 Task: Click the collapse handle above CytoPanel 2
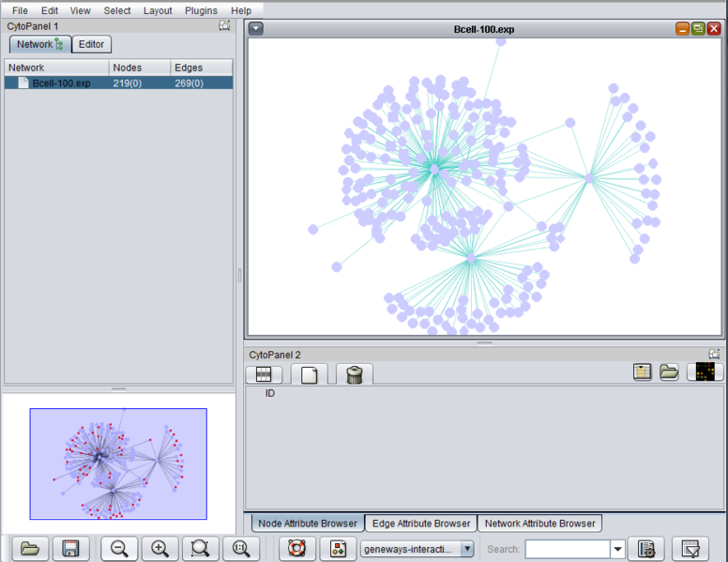(484, 343)
